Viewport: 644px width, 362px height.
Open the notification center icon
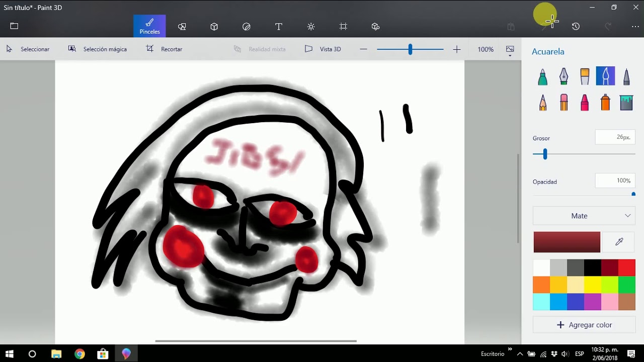(631, 354)
